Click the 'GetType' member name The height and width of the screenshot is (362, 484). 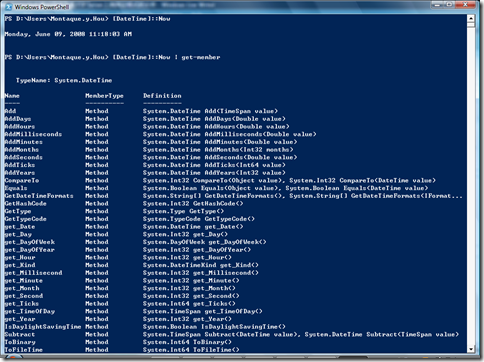point(18,211)
